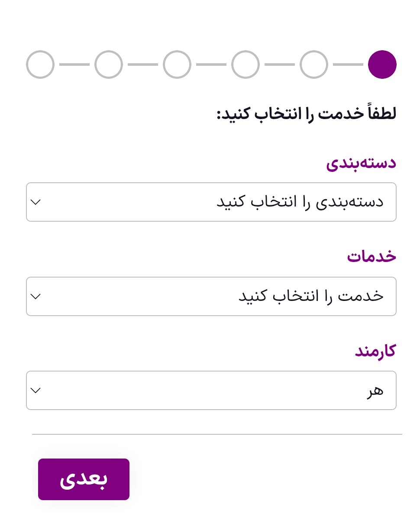This screenshot has width=420, height=530.
Task: Click the دسته‌بندی field label
Action: click(x=361, y=163)
